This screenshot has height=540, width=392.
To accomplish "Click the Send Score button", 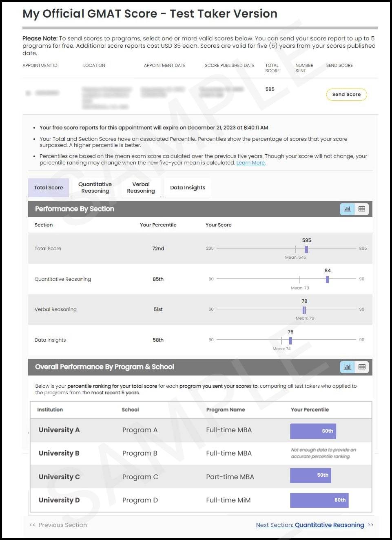I will [x=346, y=94].
